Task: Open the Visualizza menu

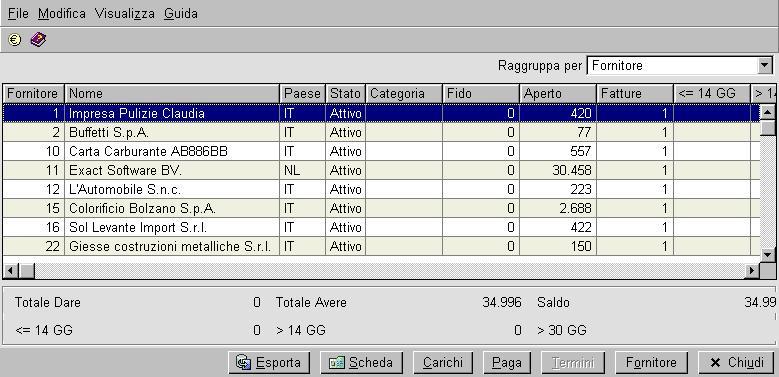Action: (125, 13)
